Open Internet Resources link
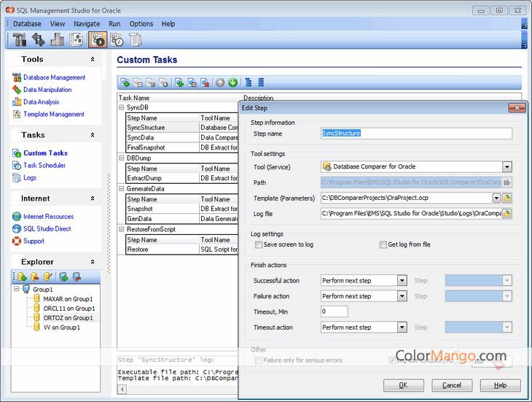The width and height of the screenshot is (532, 402). click(x=48, y=217)
